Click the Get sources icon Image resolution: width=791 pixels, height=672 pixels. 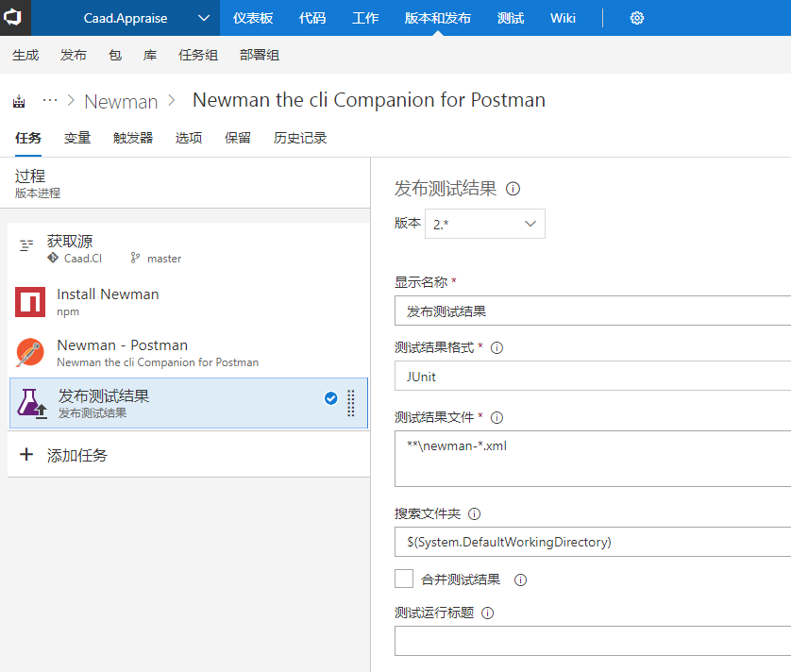(x=26, y=245)
